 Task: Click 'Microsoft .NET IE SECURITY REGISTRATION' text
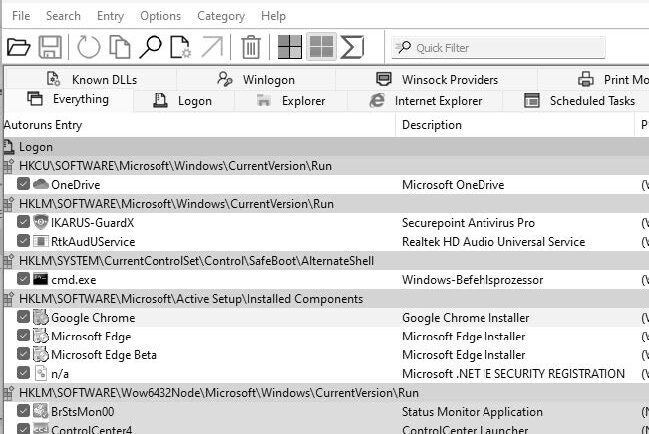(513, 374)
